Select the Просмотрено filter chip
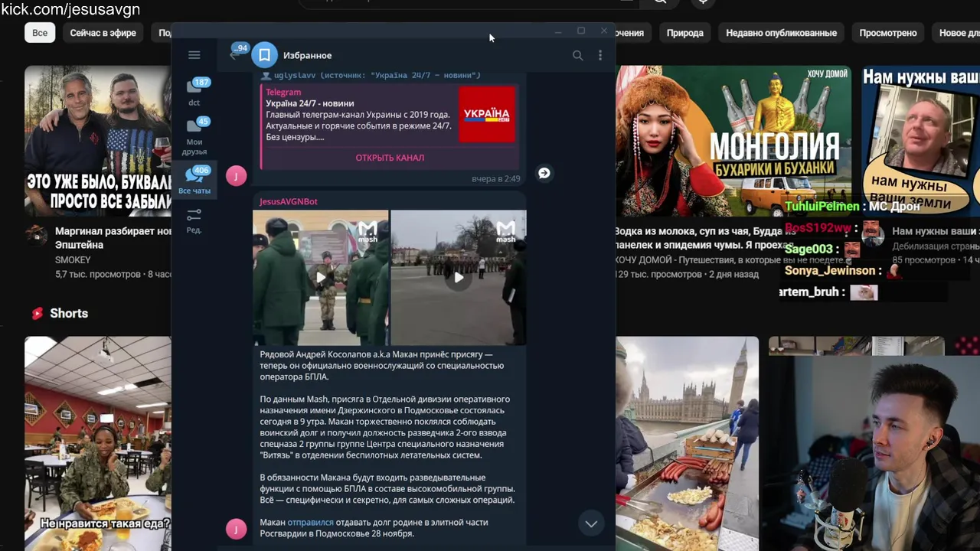 [888, 33]
